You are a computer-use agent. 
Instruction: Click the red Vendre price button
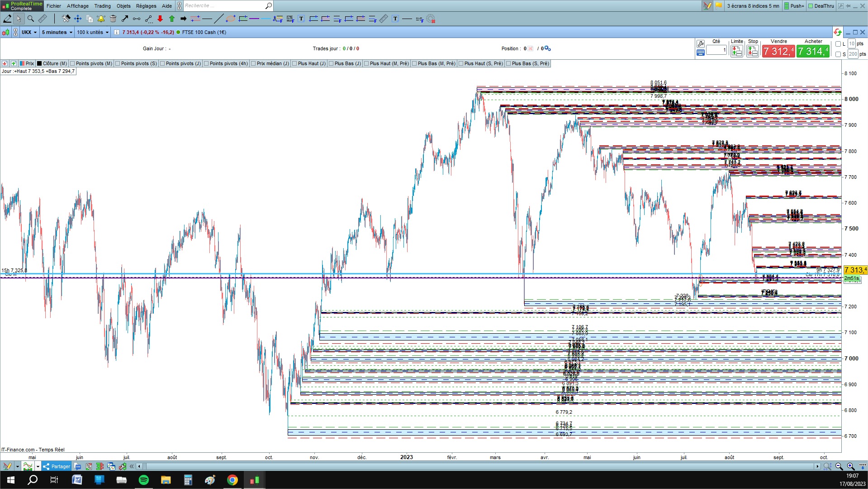[778, 51]
